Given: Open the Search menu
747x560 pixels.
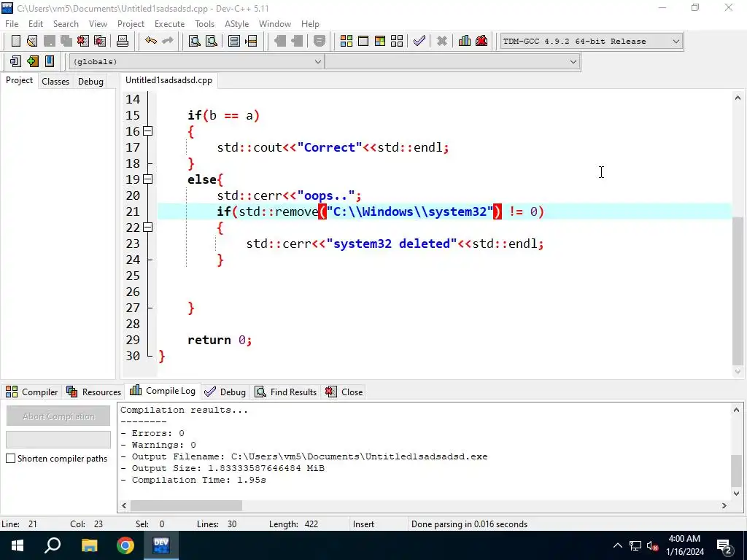Looking at the screenshot, I should pos(66,24).
